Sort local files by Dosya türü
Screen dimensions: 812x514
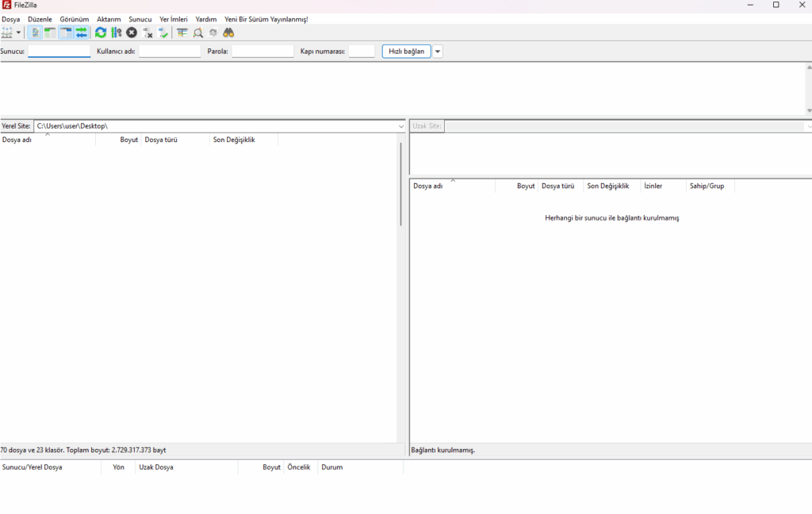175,140
